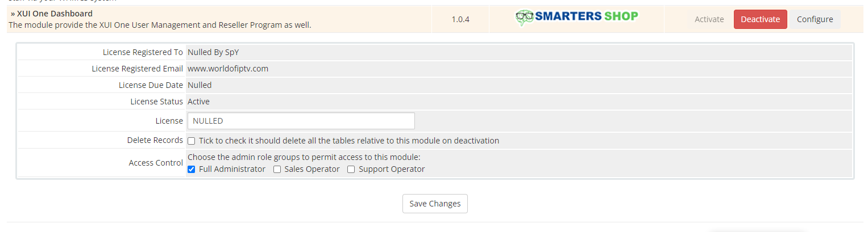Enable the Support Operator role checkbox
868x232 pixels.
351,169
